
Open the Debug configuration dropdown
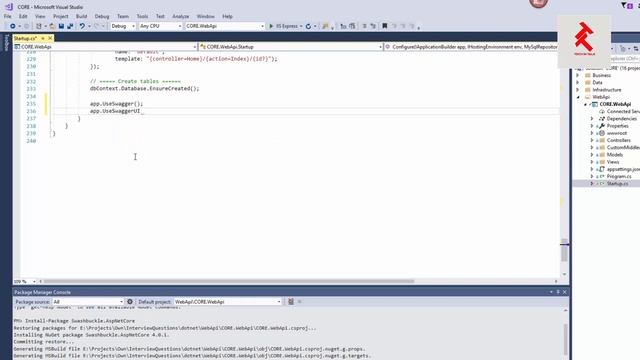point(122,26)
